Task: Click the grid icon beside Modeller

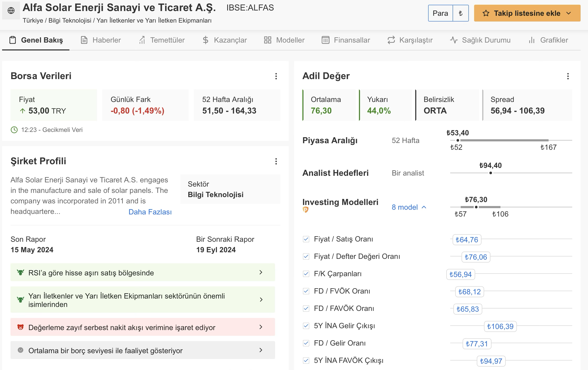Action: (x=268, y=40)
